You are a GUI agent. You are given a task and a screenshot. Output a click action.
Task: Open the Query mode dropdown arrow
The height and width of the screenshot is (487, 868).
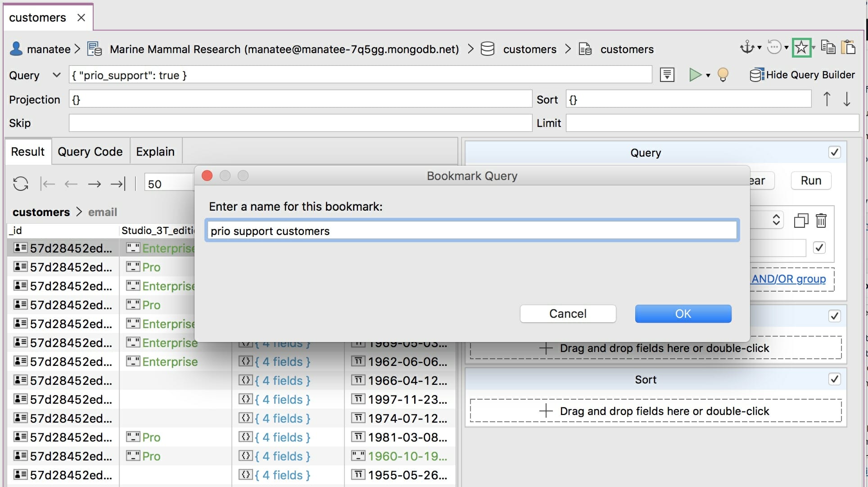pyautogui.click(x=56, y=75)
